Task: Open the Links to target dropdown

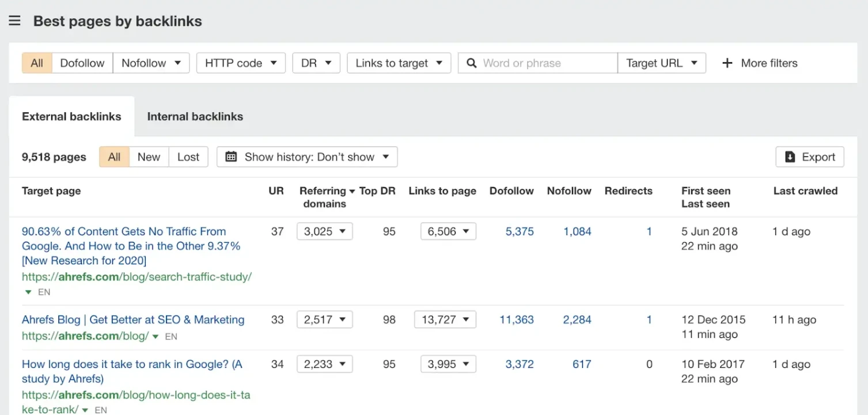Action: pyautogui.click(x=399, y=63)
